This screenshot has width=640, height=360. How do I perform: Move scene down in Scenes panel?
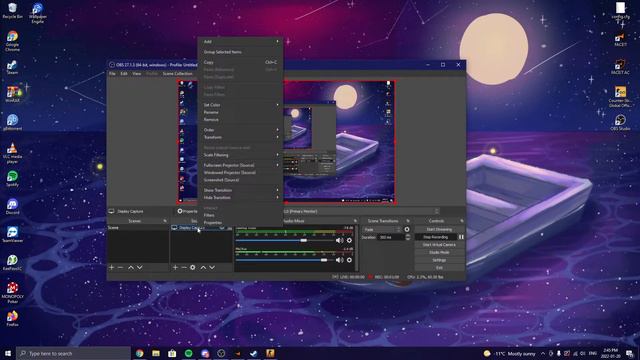point(140,267)
